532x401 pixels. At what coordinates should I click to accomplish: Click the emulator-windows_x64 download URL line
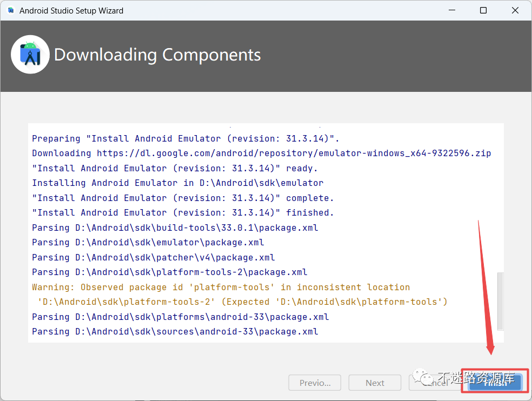tap(262, 153)
